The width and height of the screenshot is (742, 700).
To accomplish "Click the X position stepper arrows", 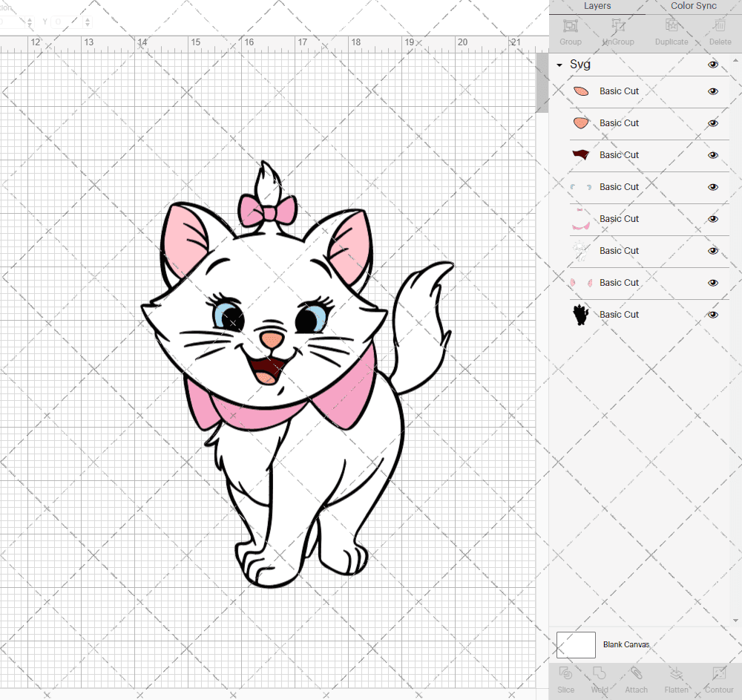I will 30,22.
